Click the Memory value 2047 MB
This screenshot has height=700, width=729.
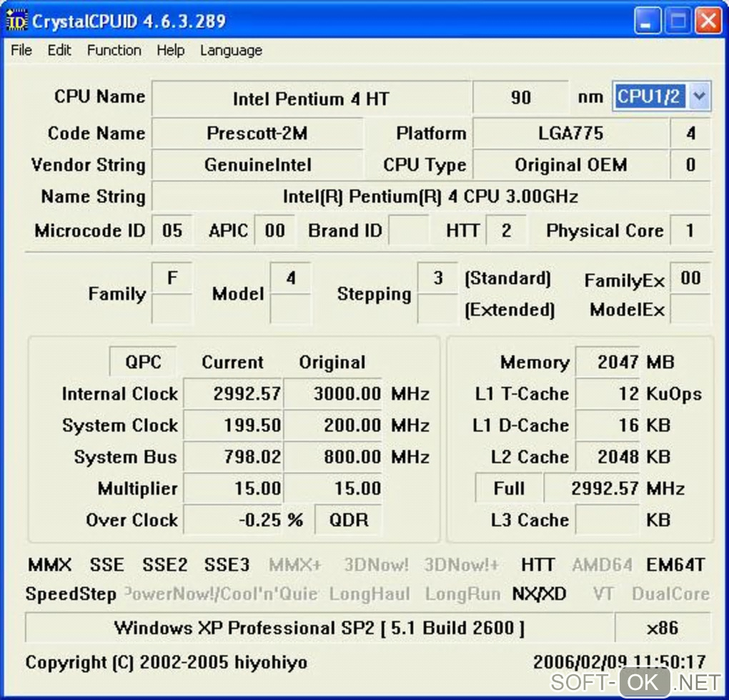(608, 361)
